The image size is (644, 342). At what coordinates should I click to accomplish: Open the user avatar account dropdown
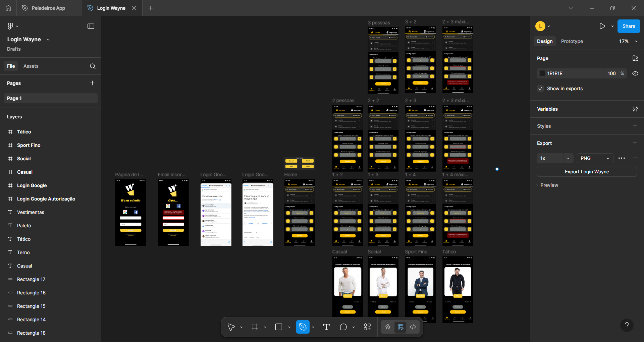point(543,26)
